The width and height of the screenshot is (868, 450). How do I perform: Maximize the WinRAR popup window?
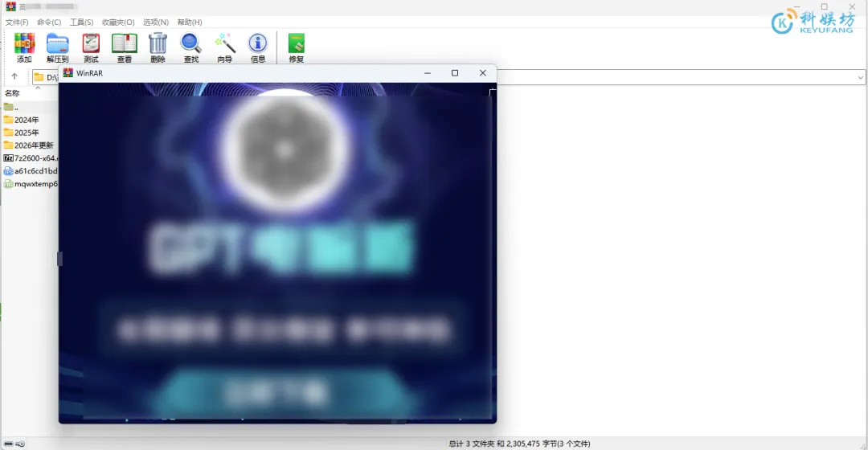point(455,73)
